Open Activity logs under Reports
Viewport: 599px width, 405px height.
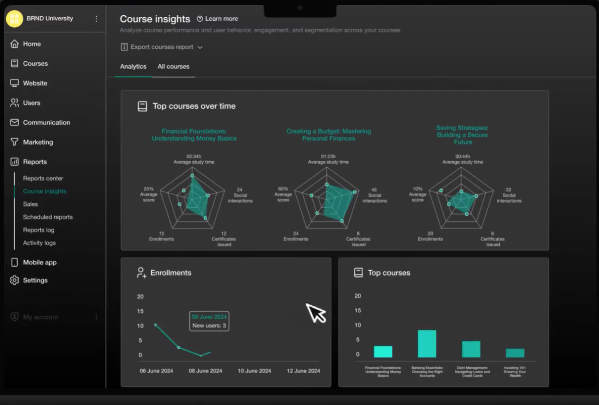[x=39, y=243]
